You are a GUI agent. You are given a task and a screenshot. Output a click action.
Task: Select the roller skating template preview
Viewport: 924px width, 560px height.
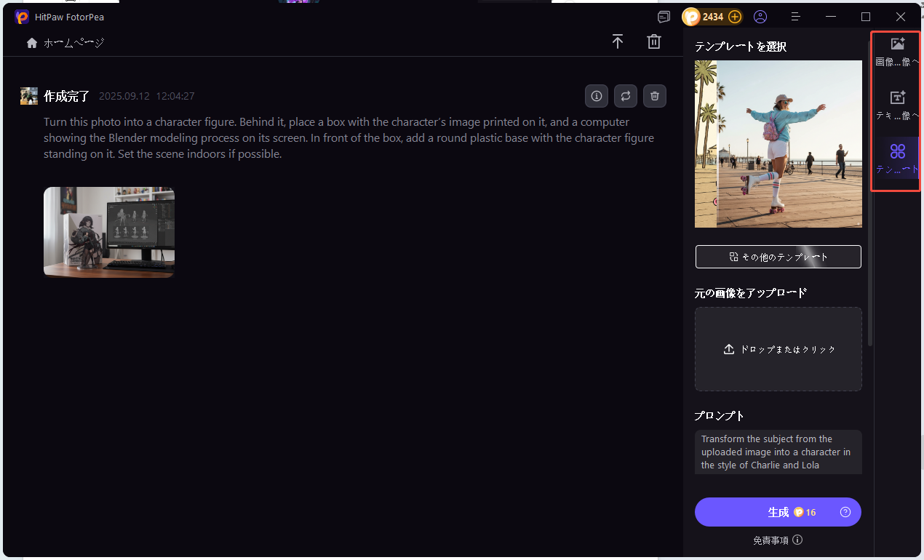coord(778,144)
